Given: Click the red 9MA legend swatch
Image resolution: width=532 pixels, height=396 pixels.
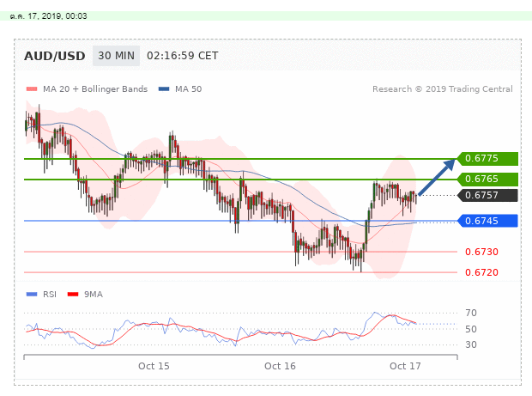Looking at the screenshot, I should tap(73, 294).
